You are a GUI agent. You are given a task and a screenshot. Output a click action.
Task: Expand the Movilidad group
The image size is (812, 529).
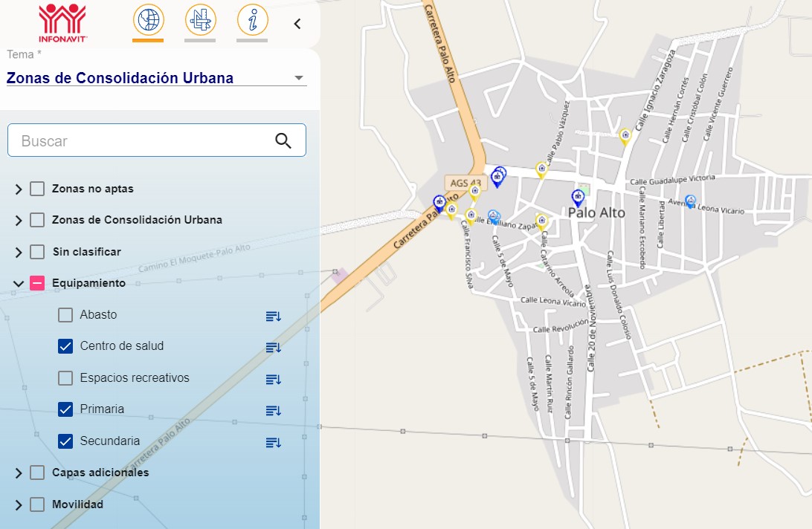tap(19, 505)
